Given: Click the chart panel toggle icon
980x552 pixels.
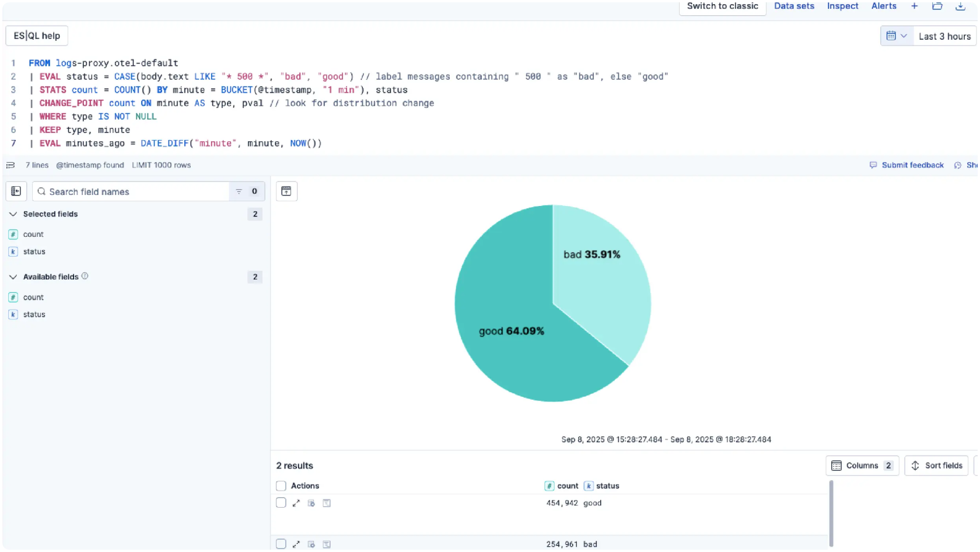Looking at the screenshot, I should [286, 191].
